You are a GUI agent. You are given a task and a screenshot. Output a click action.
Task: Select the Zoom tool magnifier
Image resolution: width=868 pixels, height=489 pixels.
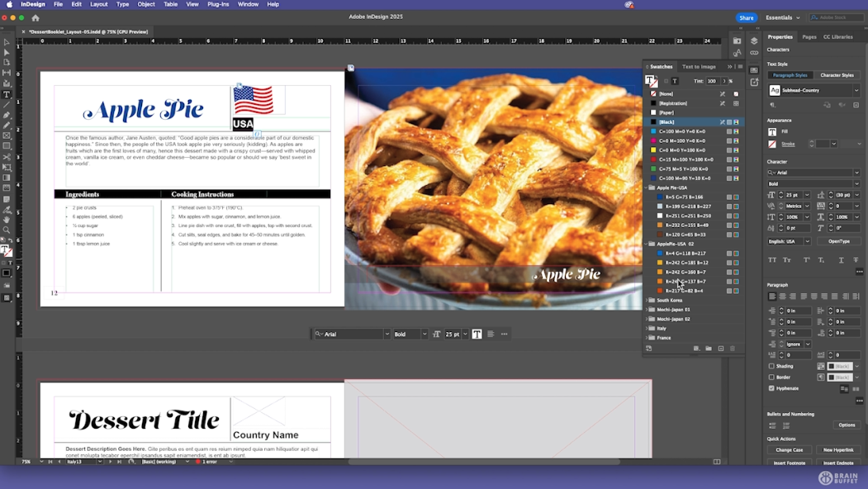click(x=7, y=230)
